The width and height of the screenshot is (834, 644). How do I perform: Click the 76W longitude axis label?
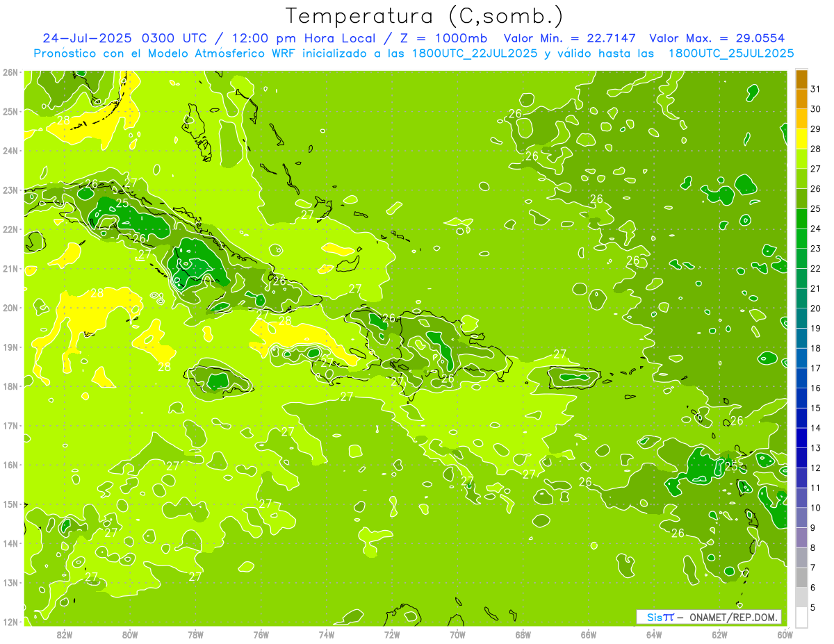[261, 634]
